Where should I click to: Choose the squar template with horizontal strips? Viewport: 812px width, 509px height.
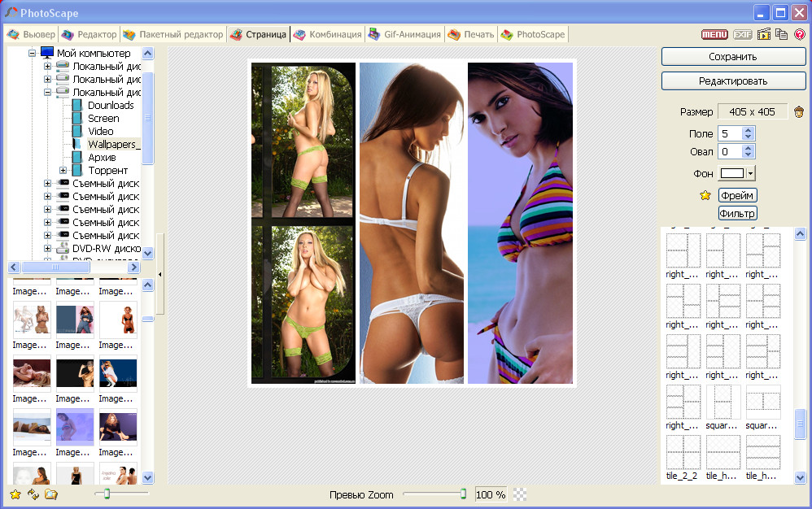pyautogui.click(x=763, y=402)
